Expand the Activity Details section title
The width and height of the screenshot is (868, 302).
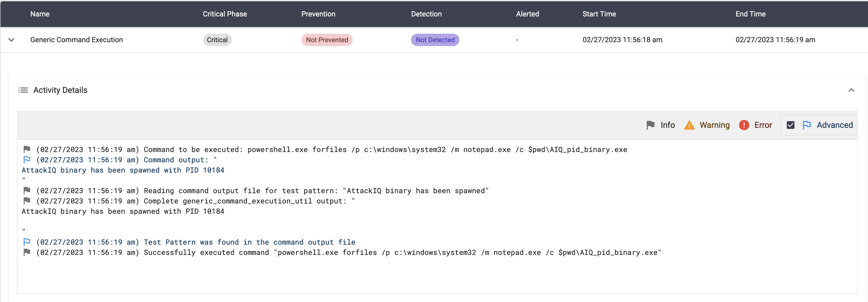coord(60,90)
